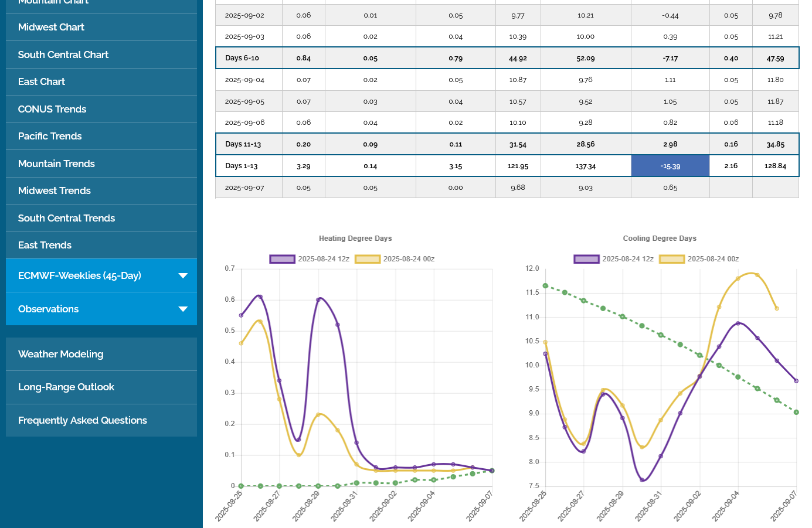
Task: Go to South Central Chart
Action: pyautogui.click(x=63, y=54)
